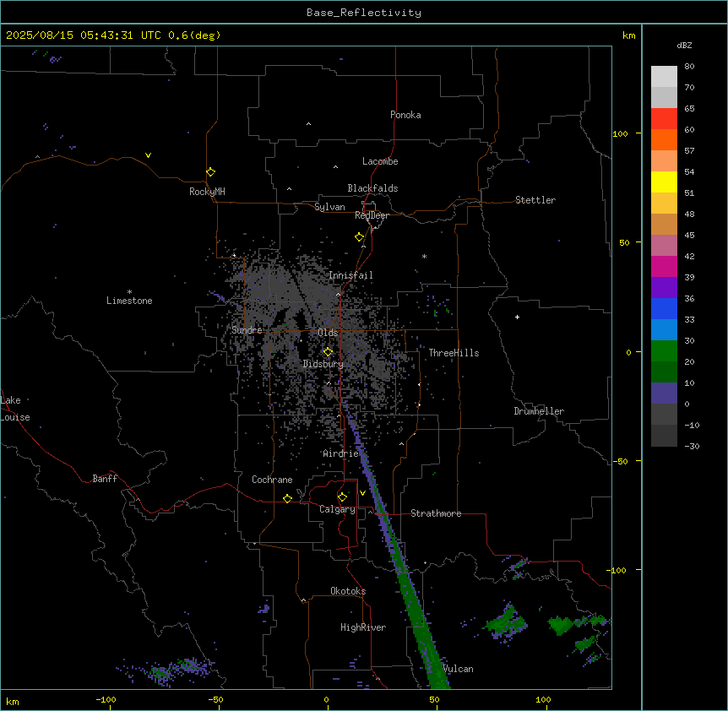Screen dimensions: 728x711
Task: Click the Airdrie city label
Action: (x=341, y=453)
